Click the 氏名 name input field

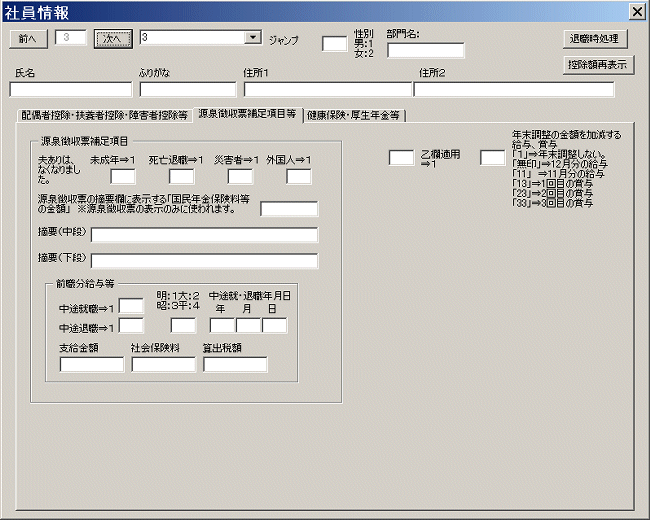70,90
